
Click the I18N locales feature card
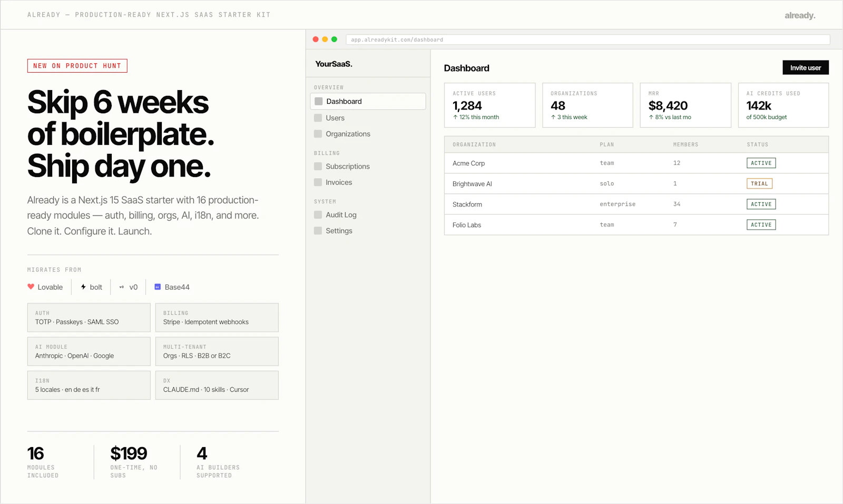(x=89, y=385)
